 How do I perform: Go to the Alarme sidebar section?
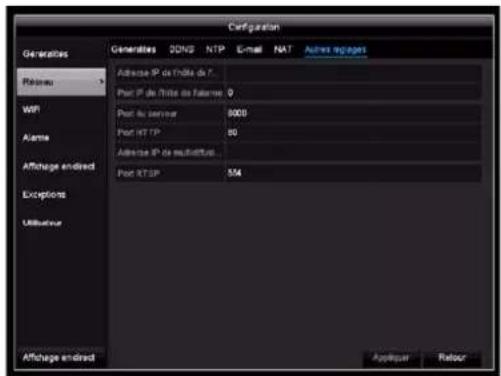point(36,138)
